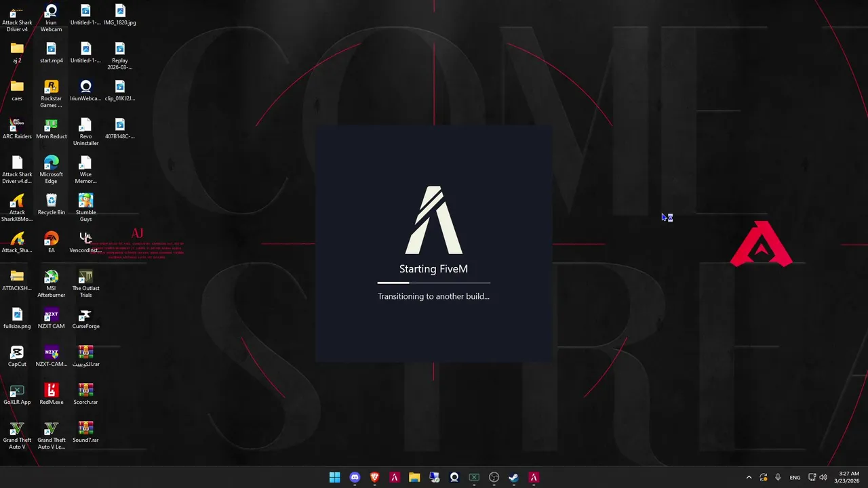Select the GoXLR App shortcut

pos(17,394)
